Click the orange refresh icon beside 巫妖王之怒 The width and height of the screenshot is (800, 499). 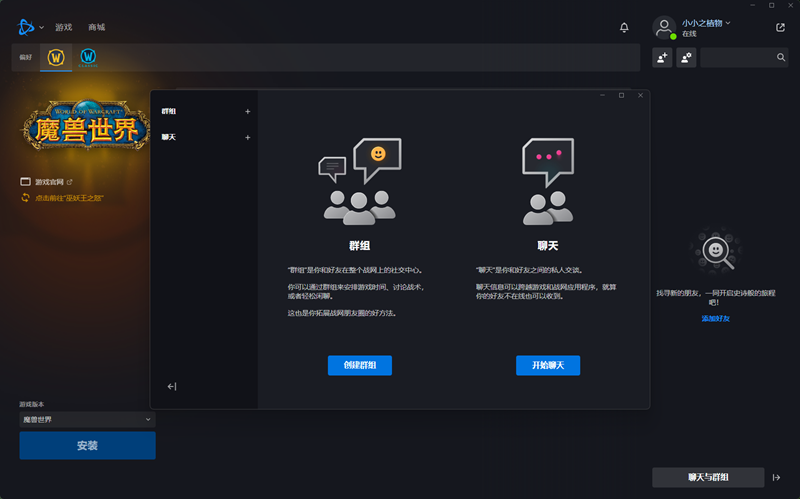(26, 198)
